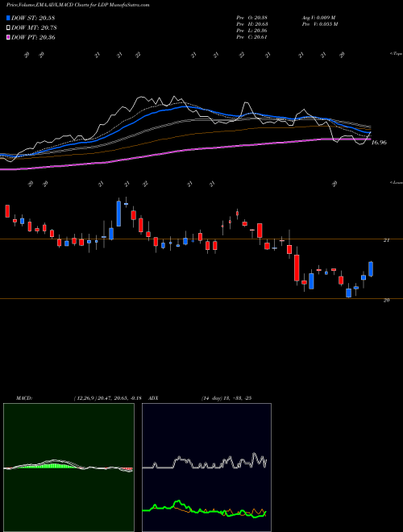Screen dimensions: 403x532
Task: Click the 'Pre O: 20.38' value
Action: pos(251,18)
